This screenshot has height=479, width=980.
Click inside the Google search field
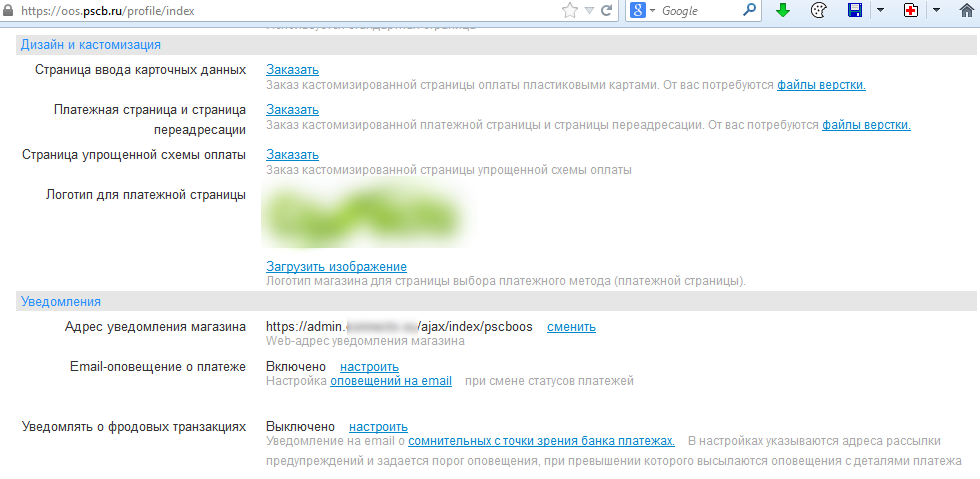(698, 10)
